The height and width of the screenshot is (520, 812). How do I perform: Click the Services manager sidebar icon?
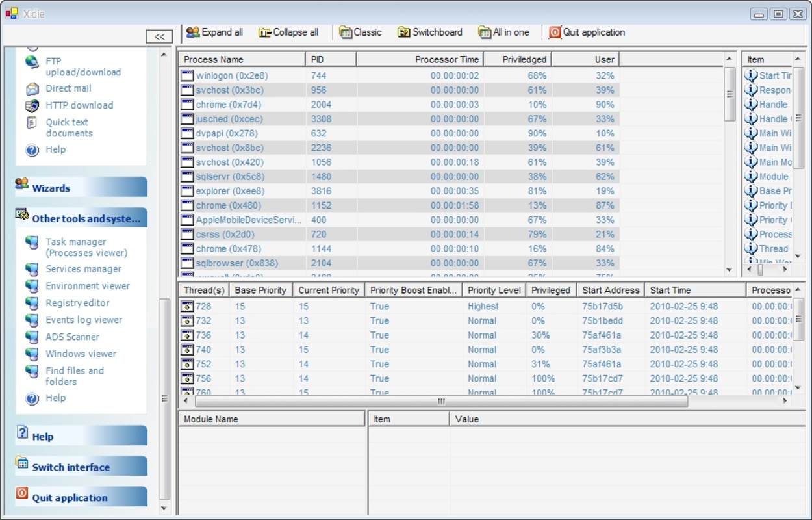point(32,270)
